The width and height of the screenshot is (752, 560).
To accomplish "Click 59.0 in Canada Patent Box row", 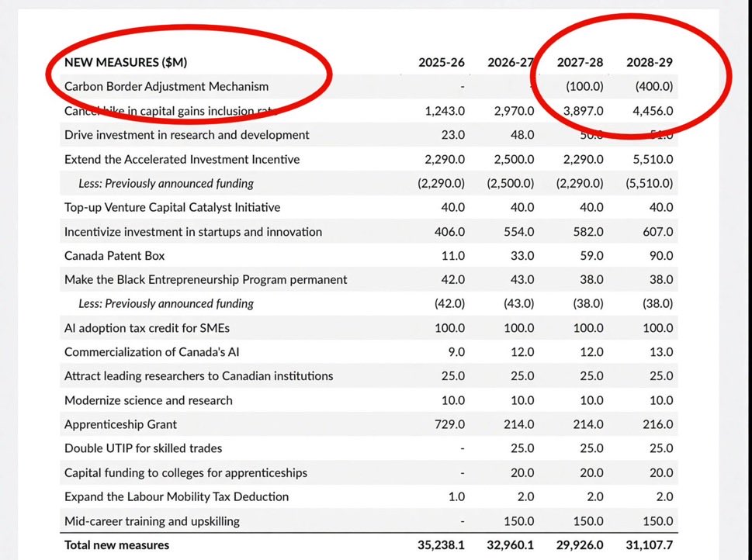I will coord(592,255).
